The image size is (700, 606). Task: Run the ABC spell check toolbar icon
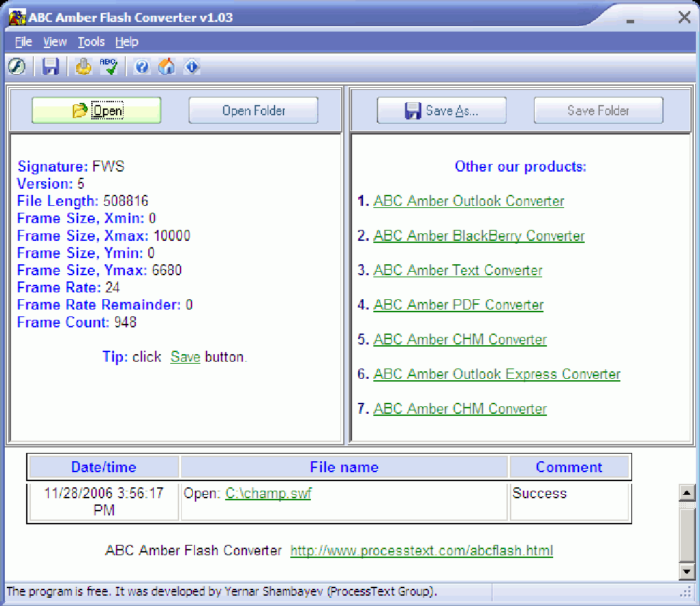click(x=108, y=67)
